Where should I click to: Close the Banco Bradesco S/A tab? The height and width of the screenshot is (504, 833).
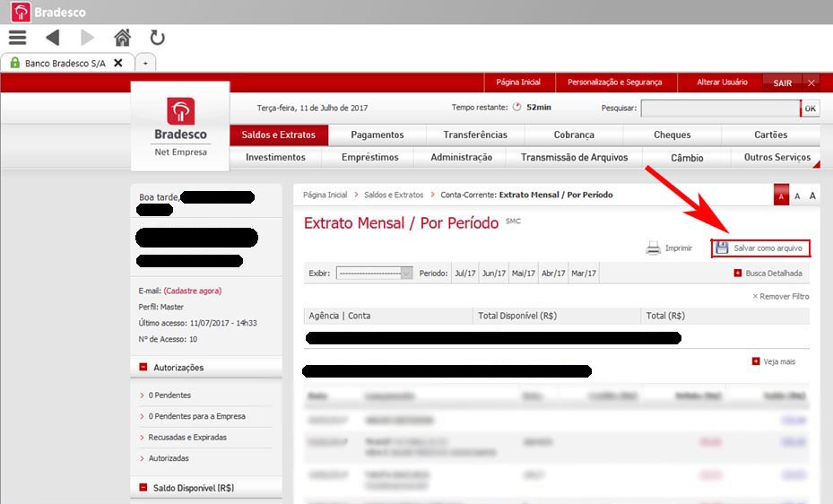[118, 63]
